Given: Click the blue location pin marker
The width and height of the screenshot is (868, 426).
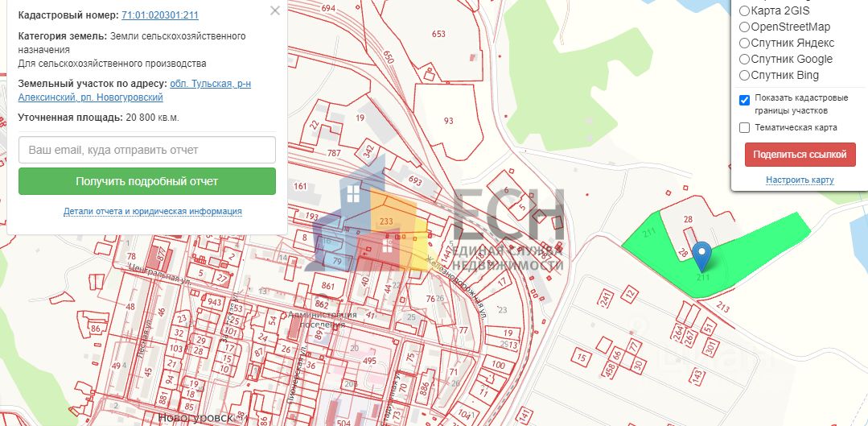Looking at the screenshot, I should pyautogui.click(x=702, y=256).
